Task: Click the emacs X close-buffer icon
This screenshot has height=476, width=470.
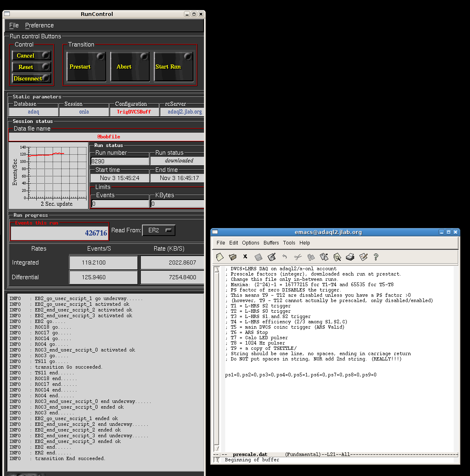Action: click(x=245, y=256)
